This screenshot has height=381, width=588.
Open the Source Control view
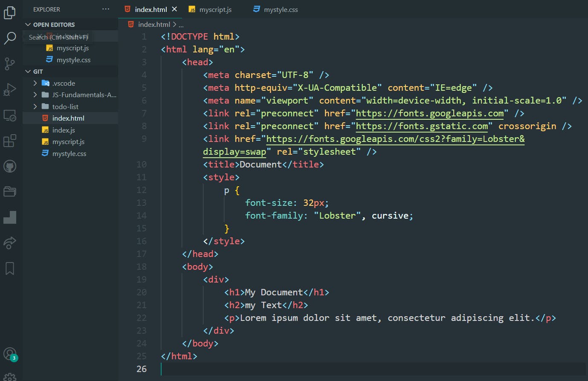10,64
